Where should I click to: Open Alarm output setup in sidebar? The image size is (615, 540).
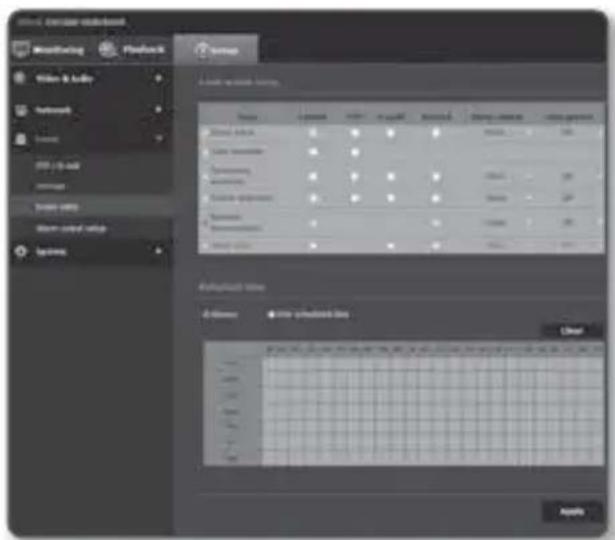pos(71,228)
